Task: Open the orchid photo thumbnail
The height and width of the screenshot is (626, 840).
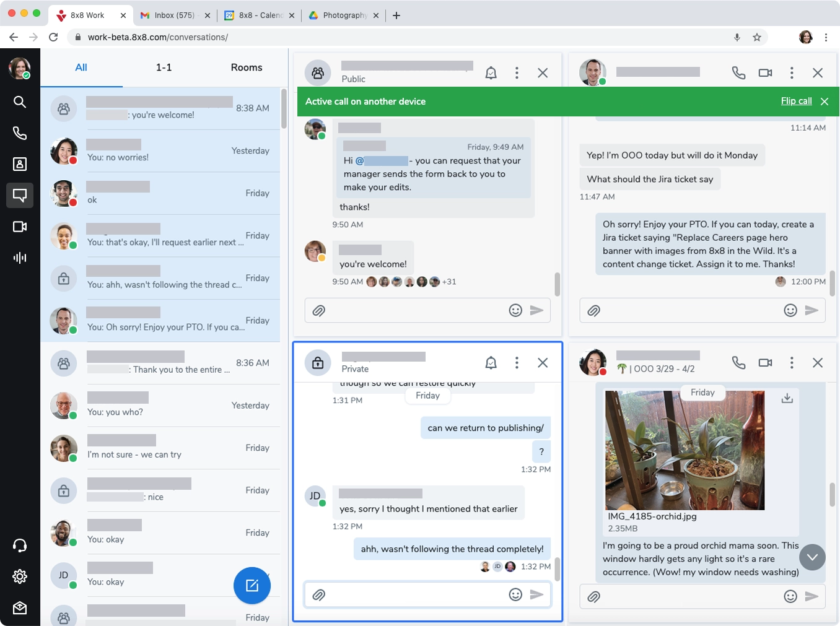Action: [x=685, y=450]
